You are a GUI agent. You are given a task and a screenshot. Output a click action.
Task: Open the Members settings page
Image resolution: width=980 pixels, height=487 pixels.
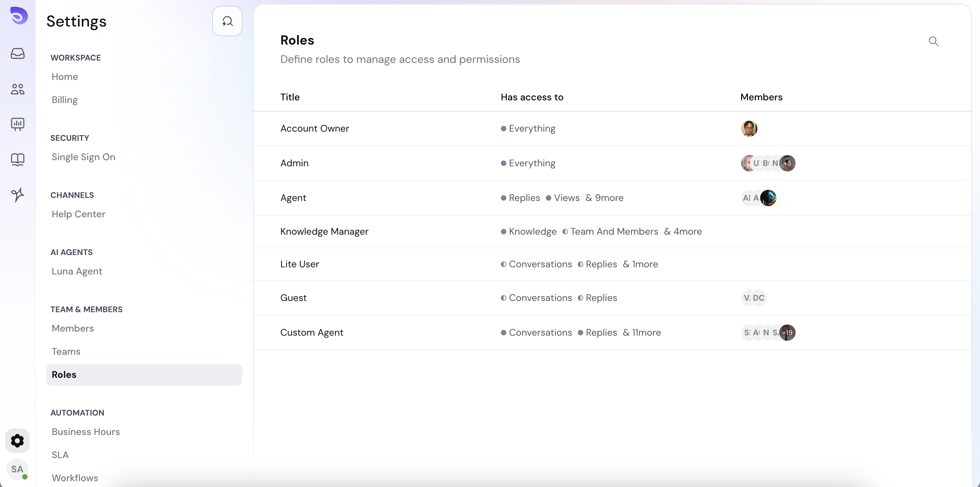tap(73, 328)
